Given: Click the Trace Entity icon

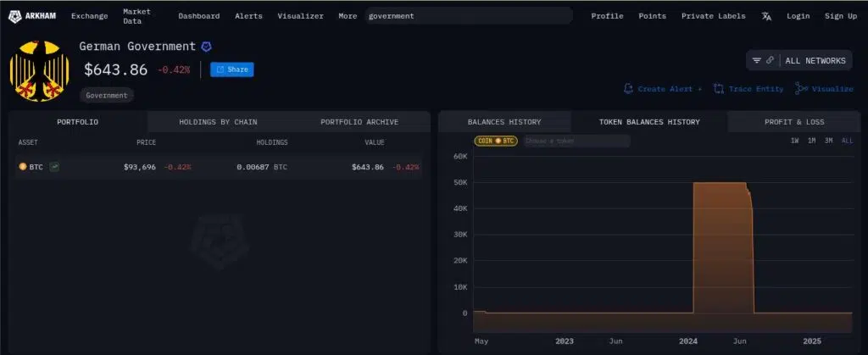Looking at the screenshot, I should [719, 88].
